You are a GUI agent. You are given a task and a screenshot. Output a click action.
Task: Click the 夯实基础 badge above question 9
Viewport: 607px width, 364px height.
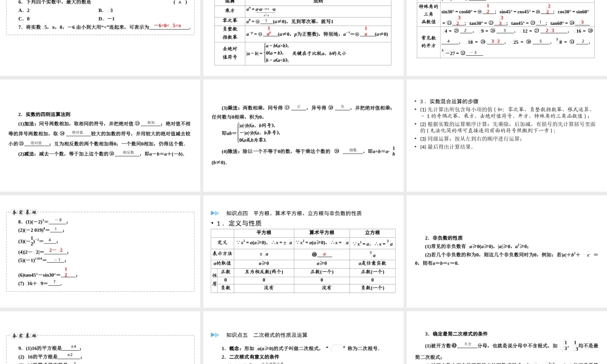click(x=24, y=335)
